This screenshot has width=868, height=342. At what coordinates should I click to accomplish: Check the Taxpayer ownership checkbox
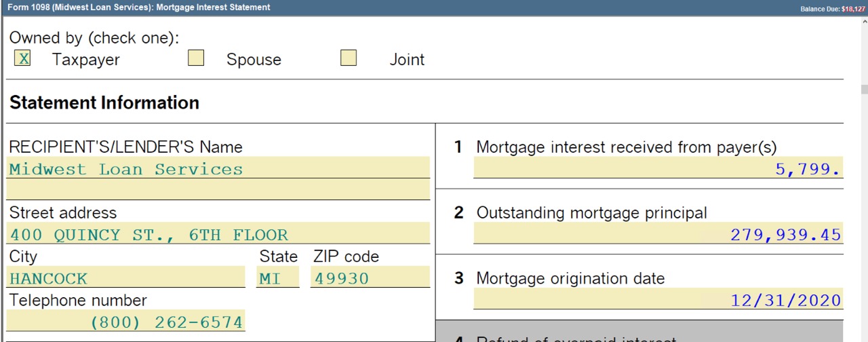click(22, 58)
